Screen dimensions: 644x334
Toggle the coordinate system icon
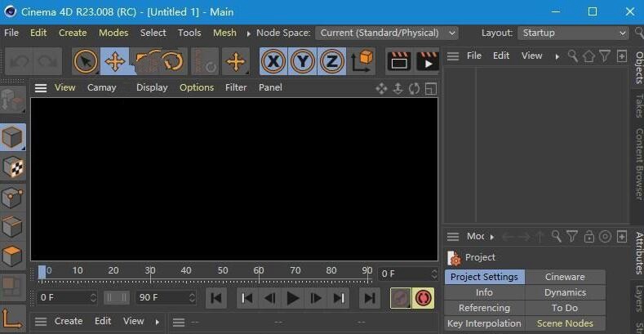coord(362,61)
